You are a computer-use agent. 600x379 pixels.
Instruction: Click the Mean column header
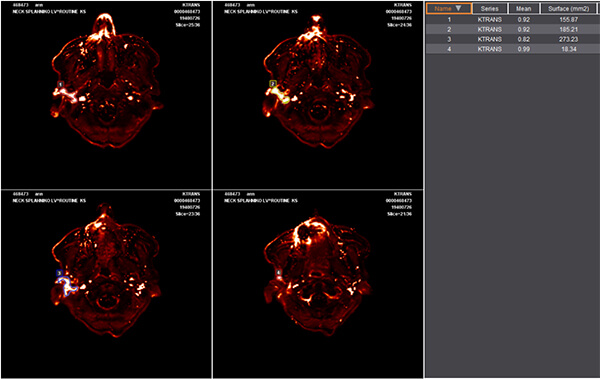pos(524,8)
